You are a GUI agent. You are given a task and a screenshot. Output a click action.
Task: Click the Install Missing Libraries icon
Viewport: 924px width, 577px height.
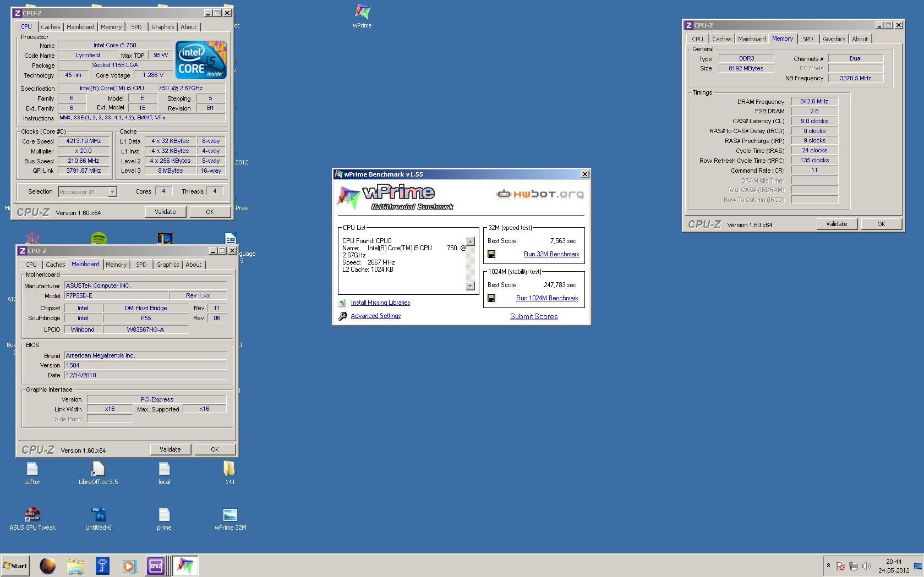click(342, 303)
